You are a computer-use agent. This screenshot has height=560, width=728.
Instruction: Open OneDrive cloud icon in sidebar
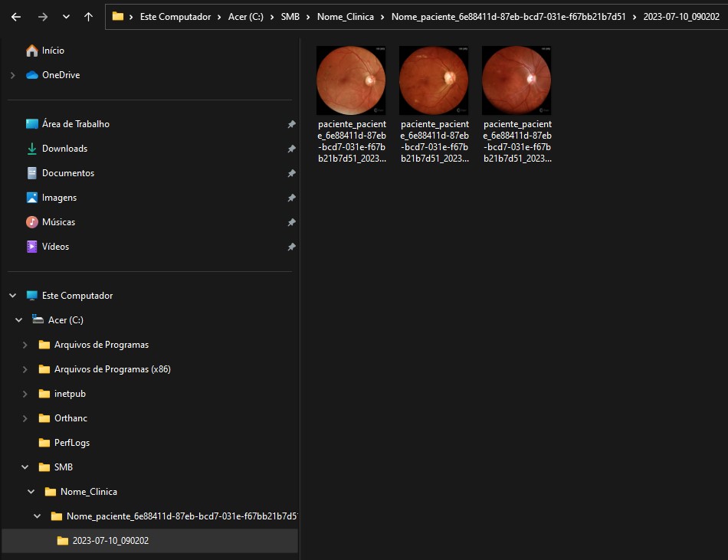(x=31, y=75)
